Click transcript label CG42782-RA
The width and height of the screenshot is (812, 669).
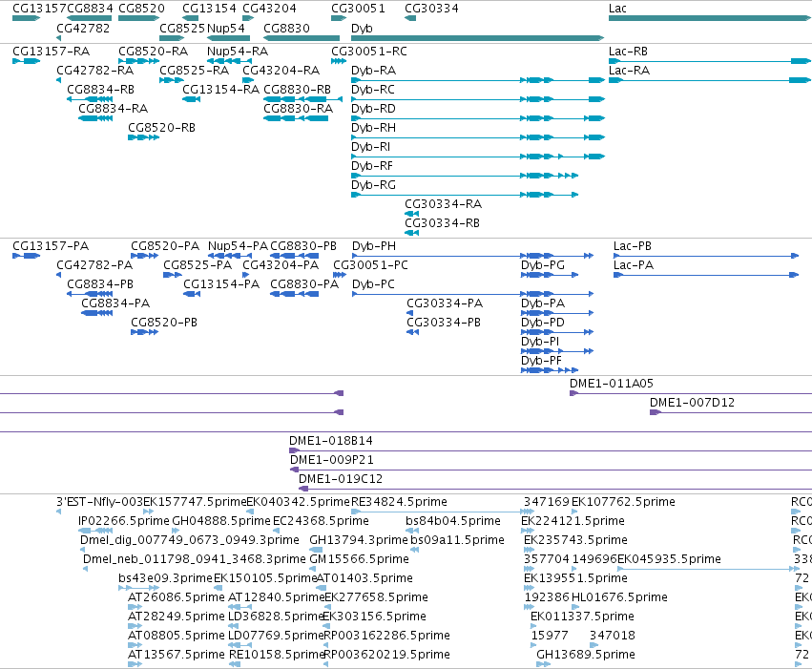tap(94, 71)
